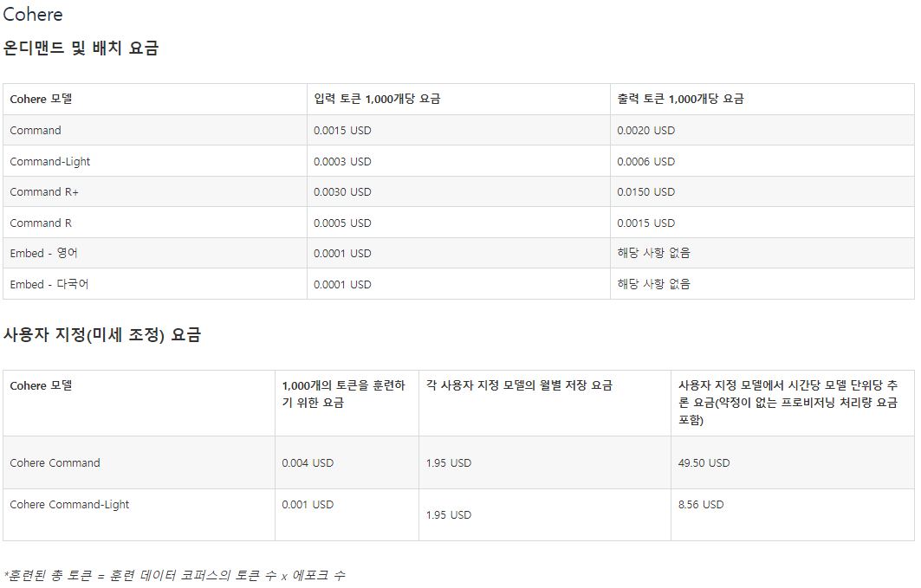Click '각 사용자 지정 모델의 월별 저장 요금' header
Screen dimensions: 921x588
[x=519, y=385]
